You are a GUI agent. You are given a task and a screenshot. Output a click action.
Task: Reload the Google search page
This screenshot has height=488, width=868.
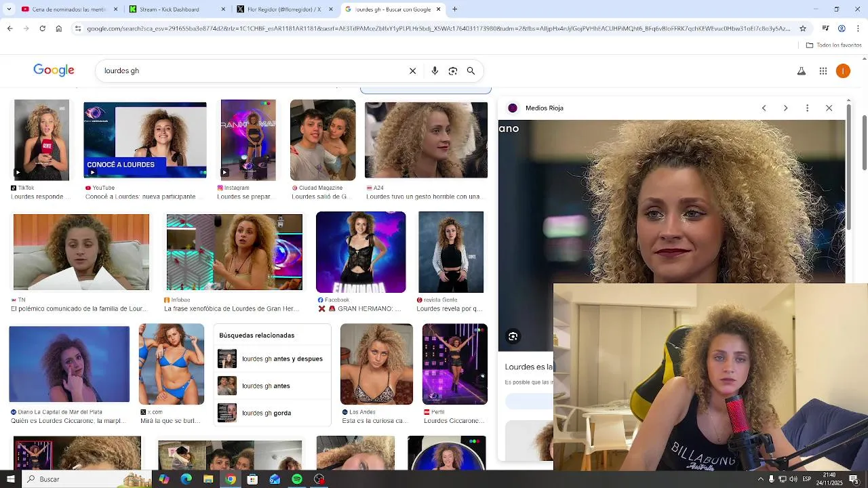click(42, 28)
